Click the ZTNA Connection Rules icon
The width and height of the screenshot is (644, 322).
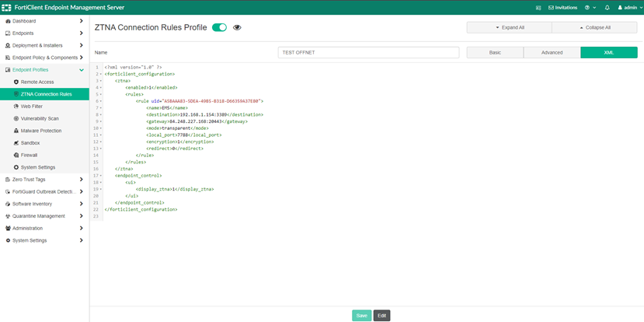click(16, 94)
